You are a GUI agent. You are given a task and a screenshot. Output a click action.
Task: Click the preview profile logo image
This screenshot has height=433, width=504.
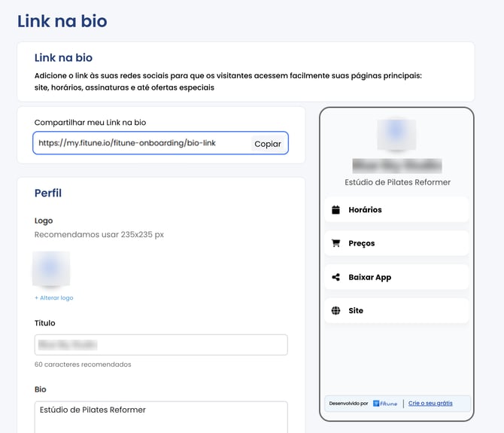(x=396, y=135)
